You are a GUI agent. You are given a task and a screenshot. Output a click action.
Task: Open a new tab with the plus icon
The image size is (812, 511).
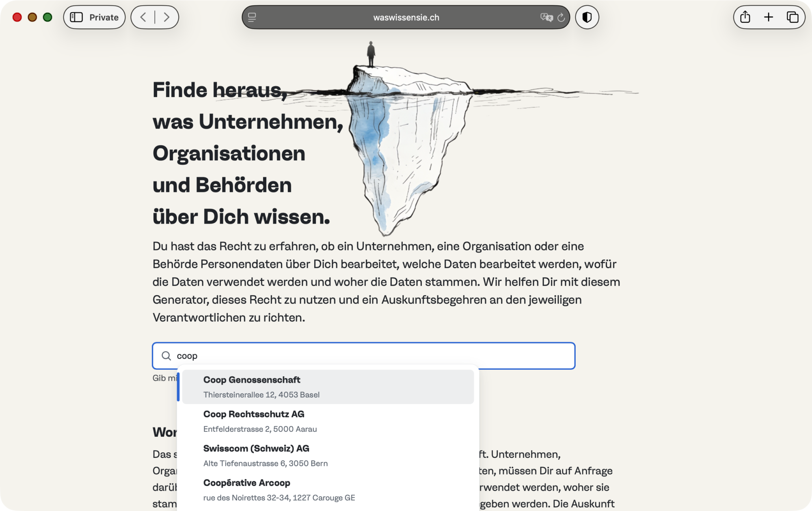(x=769, y=17)
